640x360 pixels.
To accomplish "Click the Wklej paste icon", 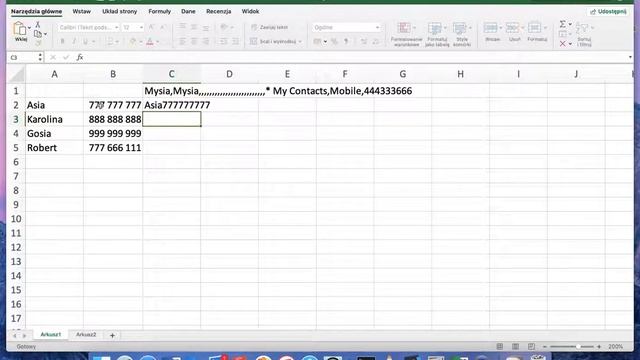I will point(20,29).
